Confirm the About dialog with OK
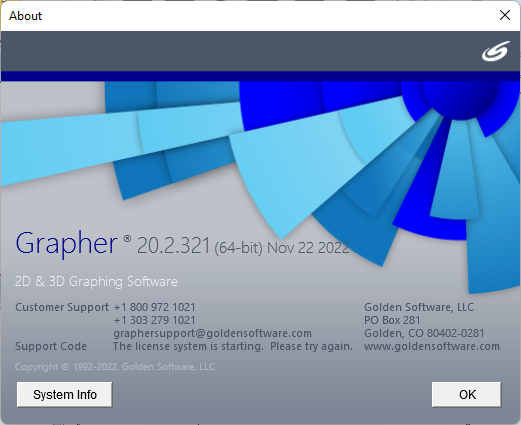Image resolution: width=521 pixels, height=425 pixels. (x=467, y=395)
